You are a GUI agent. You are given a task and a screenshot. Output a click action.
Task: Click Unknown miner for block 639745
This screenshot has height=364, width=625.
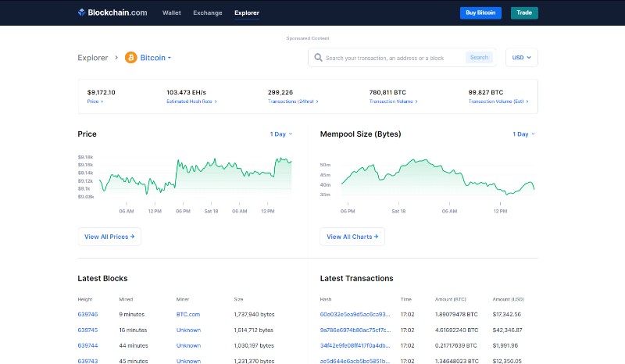point(188,330)
